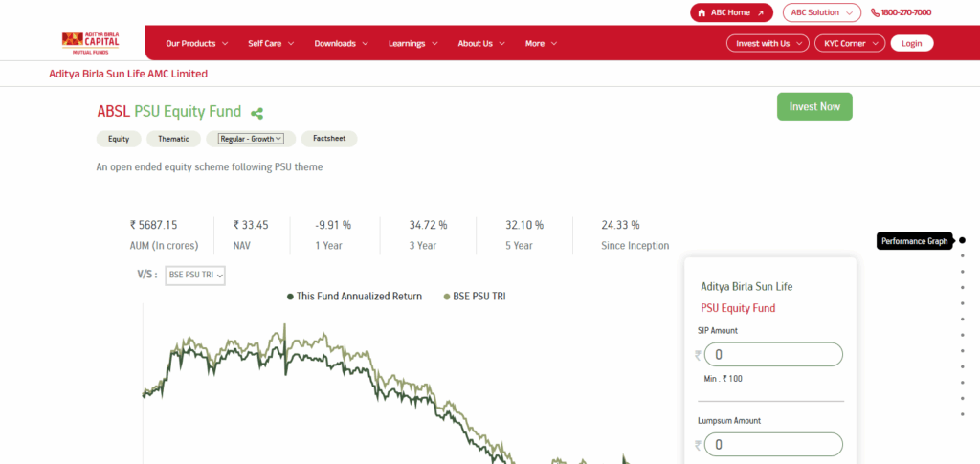Screen dimensions: 980x464
Task: Open the Downloads menu
Action: tap(342, 44)
